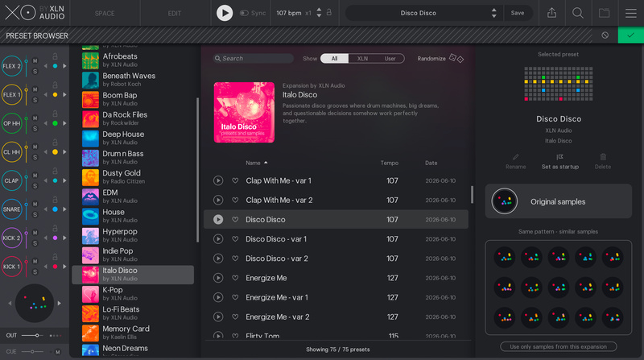Preview the Disco Disco preset row
This screenshot has width=644, height=360.
tap(218, 219)
